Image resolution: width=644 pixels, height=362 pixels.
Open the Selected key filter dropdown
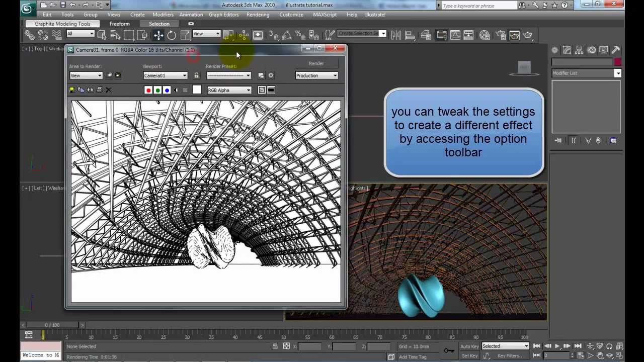point(506,346)
